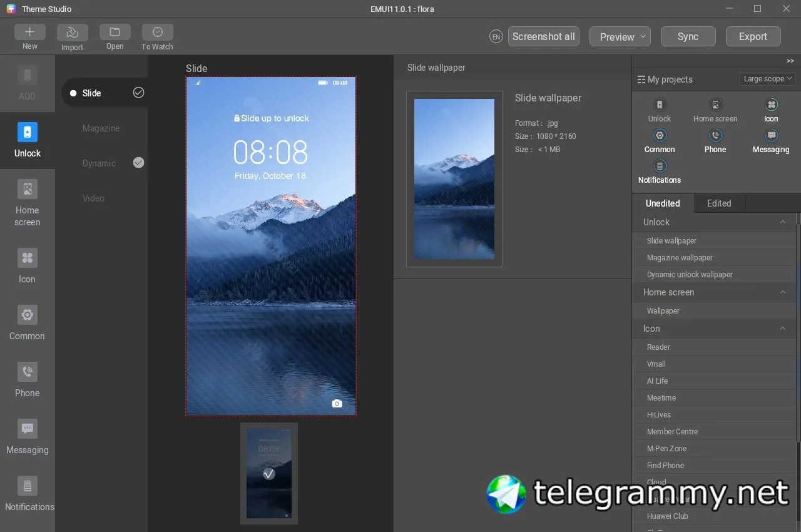
Task: Collapse the Home screen list section
Action: [782, 292]
